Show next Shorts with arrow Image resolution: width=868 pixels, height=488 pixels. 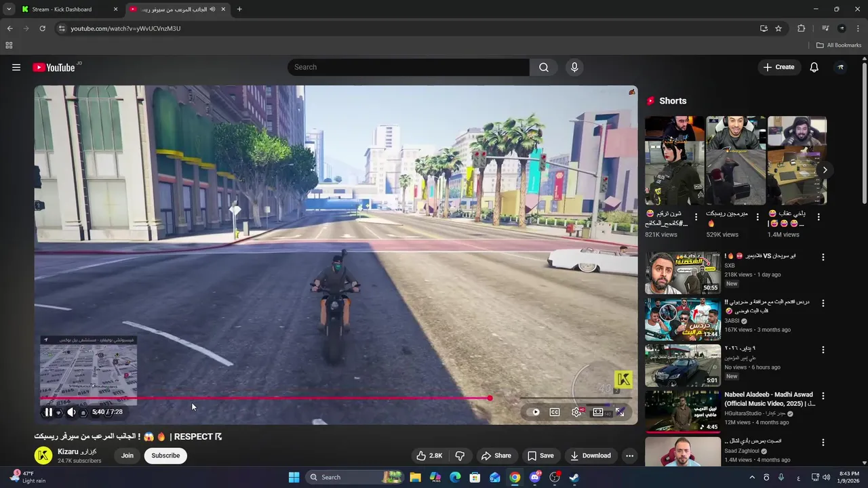coord(825,170)
